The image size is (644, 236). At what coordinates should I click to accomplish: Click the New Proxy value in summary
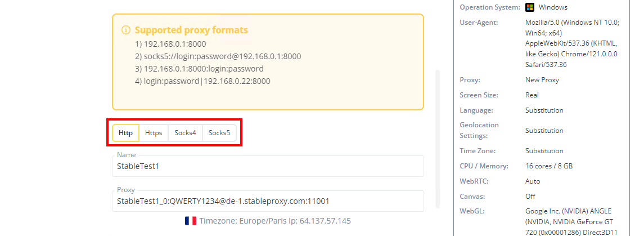pos(542,80)
